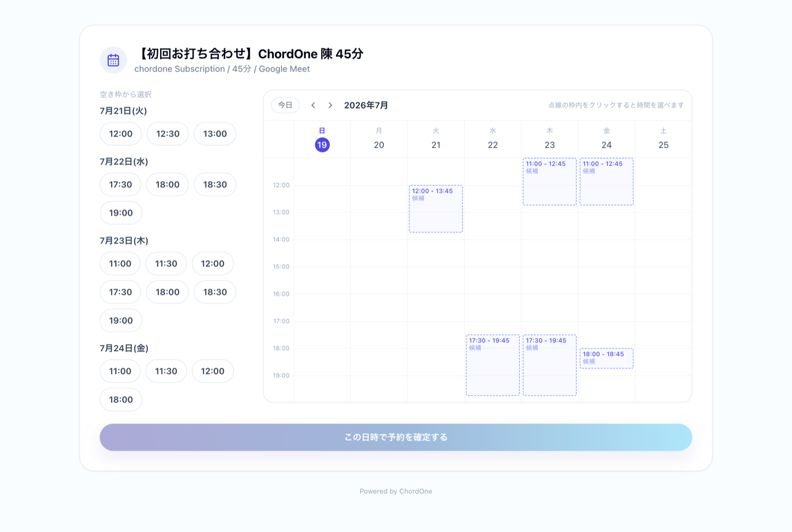The width and height of the screenshot is (792, 532).
Task: Click Wednesday 17:30 - 19:45 candidate block
Action: pos(493,365)
